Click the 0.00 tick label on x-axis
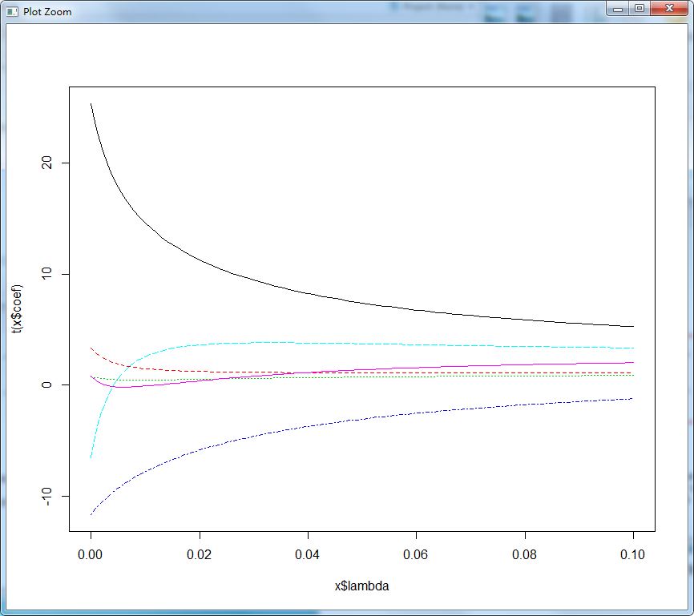694x616 pixels. click(91, 554)
